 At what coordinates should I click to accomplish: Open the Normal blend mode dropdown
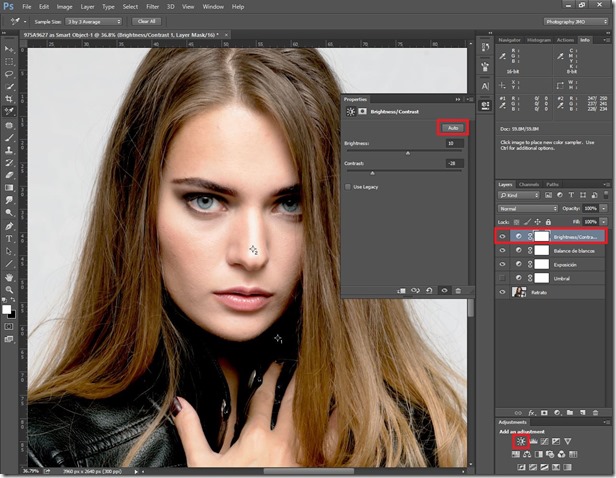528,209
